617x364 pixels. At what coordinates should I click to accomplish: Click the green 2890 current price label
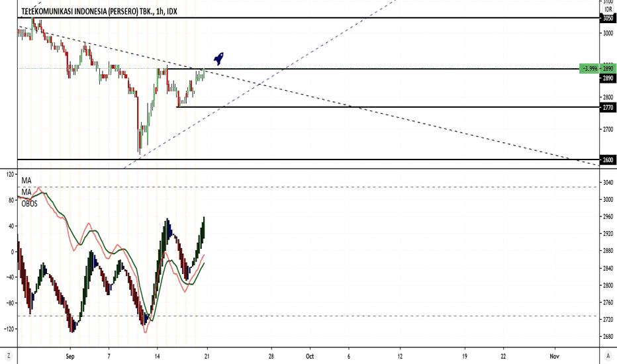click(x=608, y=68)
